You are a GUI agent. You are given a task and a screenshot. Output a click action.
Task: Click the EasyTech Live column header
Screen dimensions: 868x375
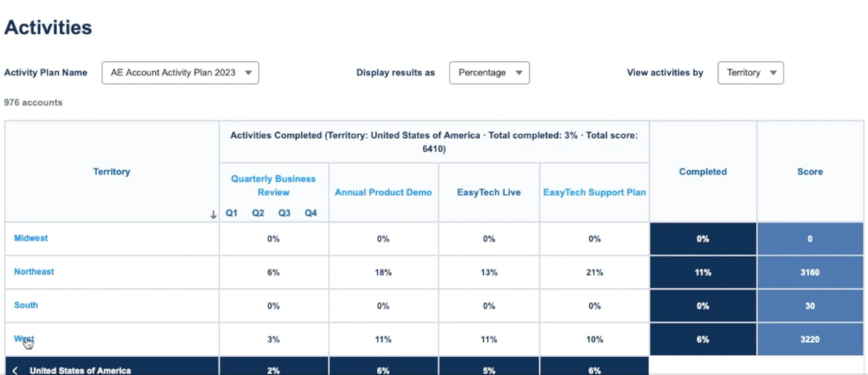click(x=489, y=192)
